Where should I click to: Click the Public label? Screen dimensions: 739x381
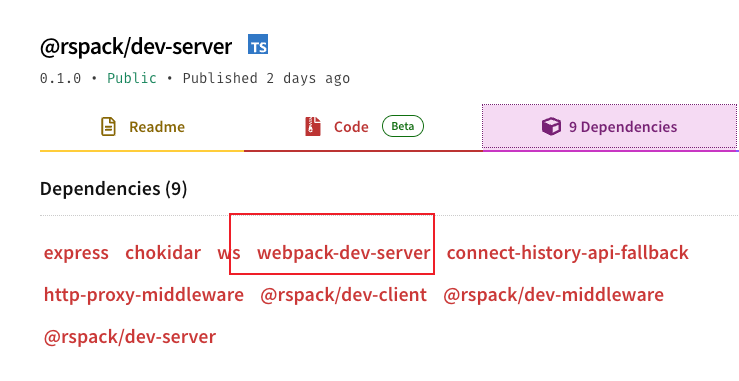(132, 78)
